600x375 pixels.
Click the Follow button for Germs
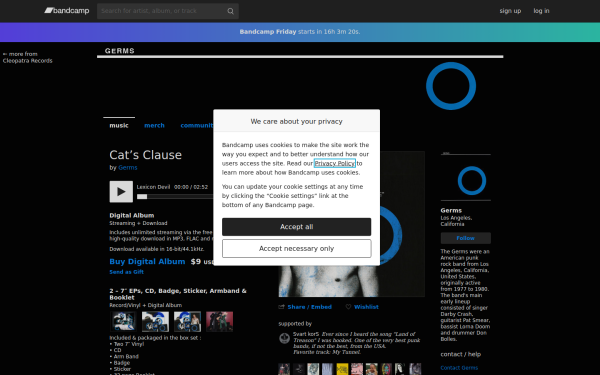466,238
